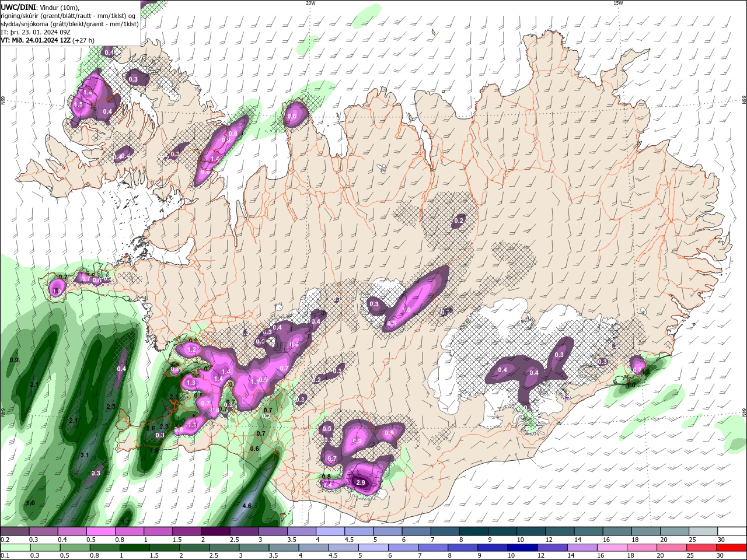Pick the dark teal top legend swatch starting at 8
Screen dimensions: 747x560
[x=473, y=531]
